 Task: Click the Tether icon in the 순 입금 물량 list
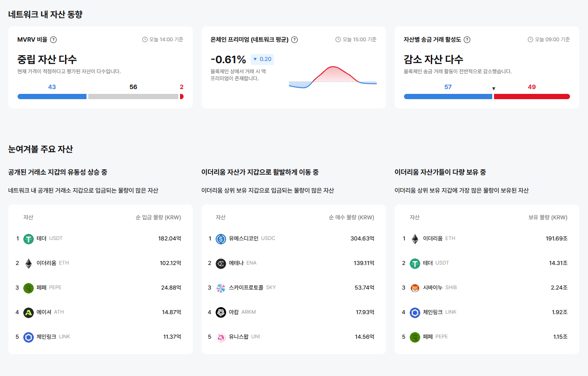click(x=29, y=239)
